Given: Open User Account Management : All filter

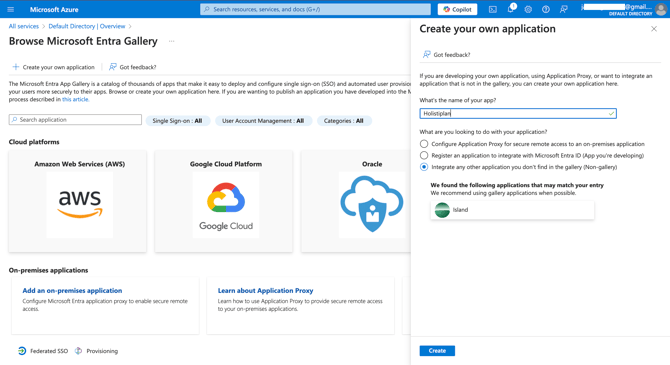Looking at the screenshot, I should (263, 121).
